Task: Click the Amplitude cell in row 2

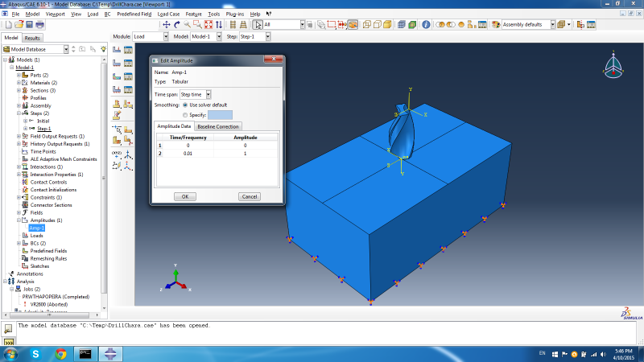Action: [x=246, y=154]
